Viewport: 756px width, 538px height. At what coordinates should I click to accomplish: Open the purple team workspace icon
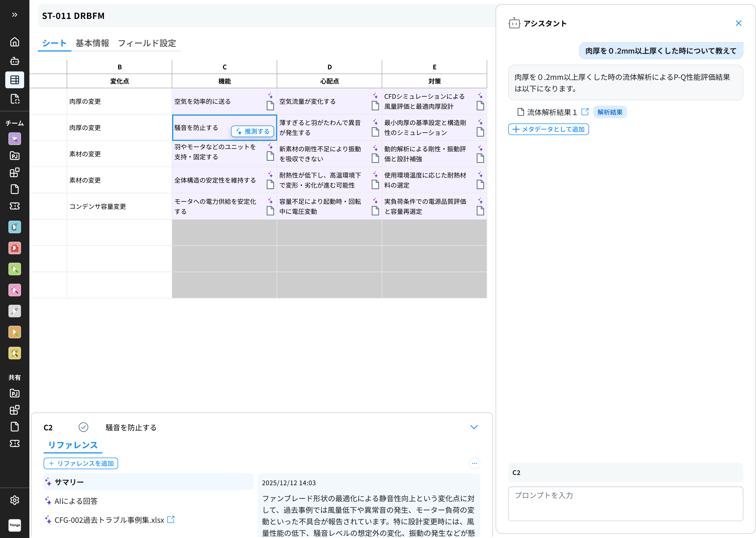14,139
